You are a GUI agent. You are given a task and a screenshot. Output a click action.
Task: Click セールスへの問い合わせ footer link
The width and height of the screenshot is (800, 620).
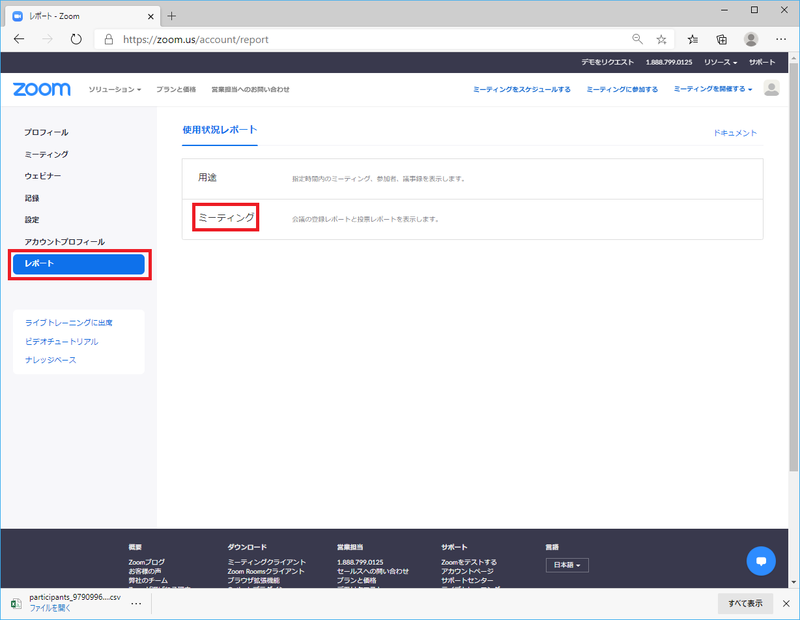372,571
